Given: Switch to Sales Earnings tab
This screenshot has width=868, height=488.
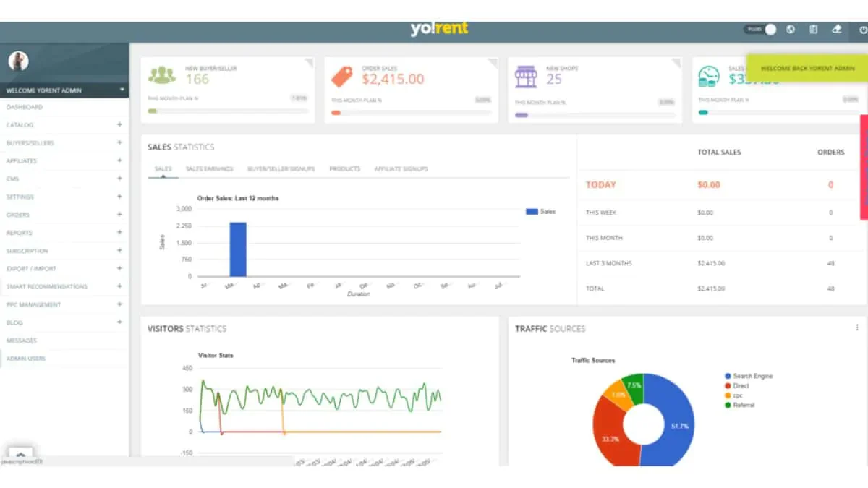Looking at the screenshot, I should [x=210, y=169].
